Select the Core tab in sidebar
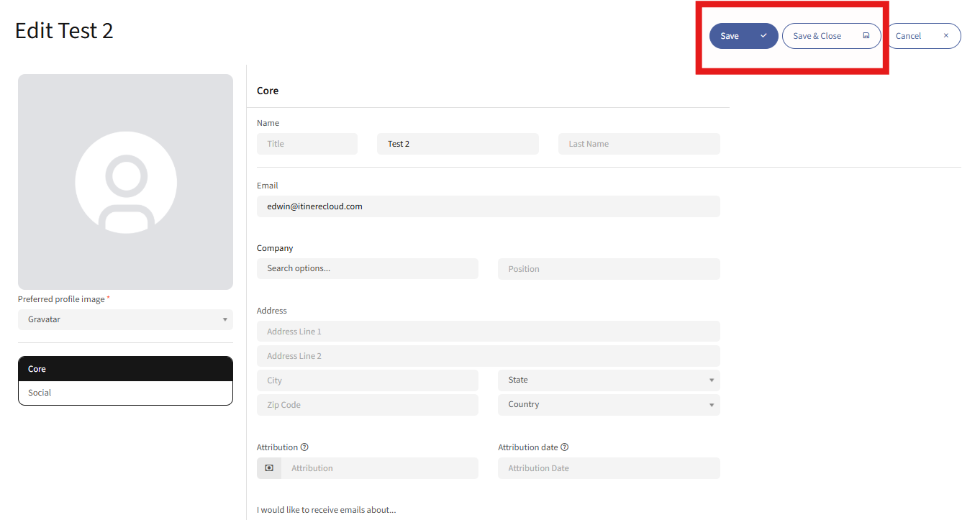 coord(125,369)
